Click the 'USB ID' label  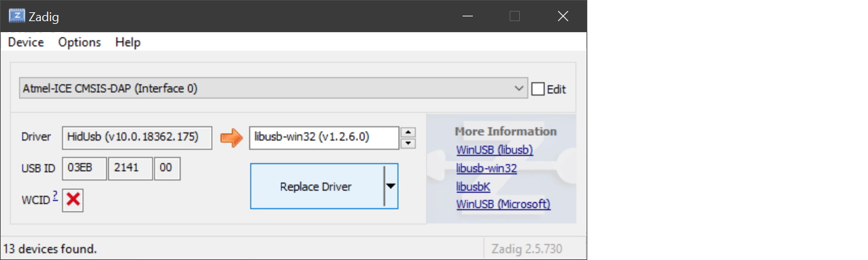point(38,168)
